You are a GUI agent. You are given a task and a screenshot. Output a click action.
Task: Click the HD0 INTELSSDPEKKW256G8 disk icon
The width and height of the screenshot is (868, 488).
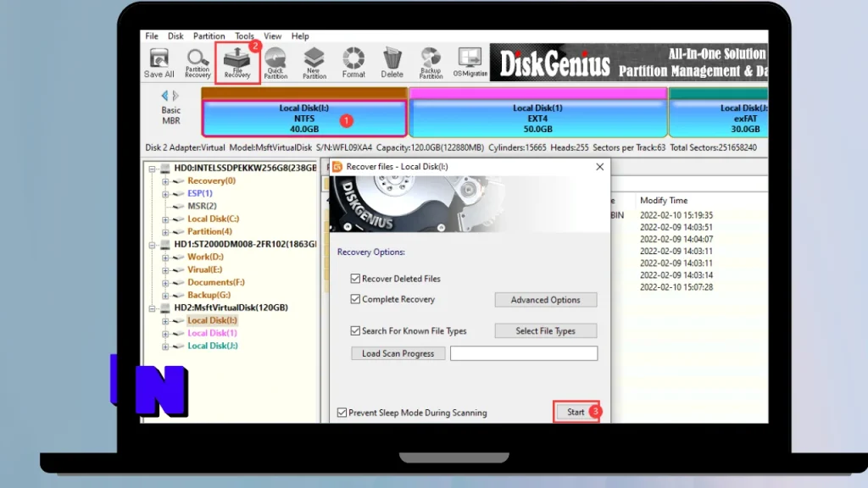pos(165,169)
